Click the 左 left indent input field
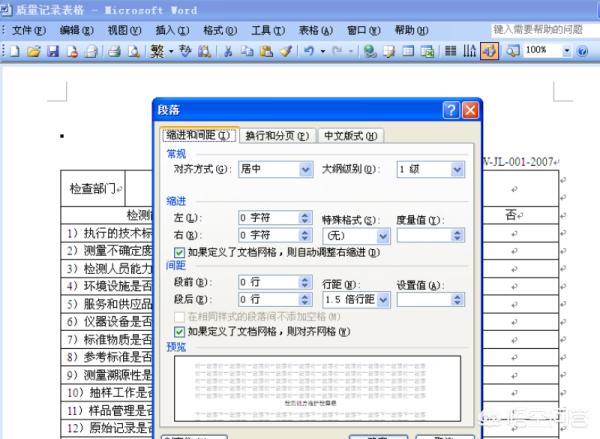 [x=269, y=218]
